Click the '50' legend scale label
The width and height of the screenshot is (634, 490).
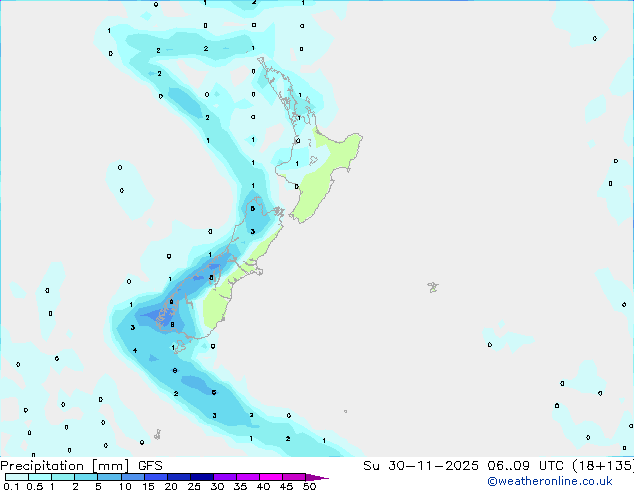[309, 486]
